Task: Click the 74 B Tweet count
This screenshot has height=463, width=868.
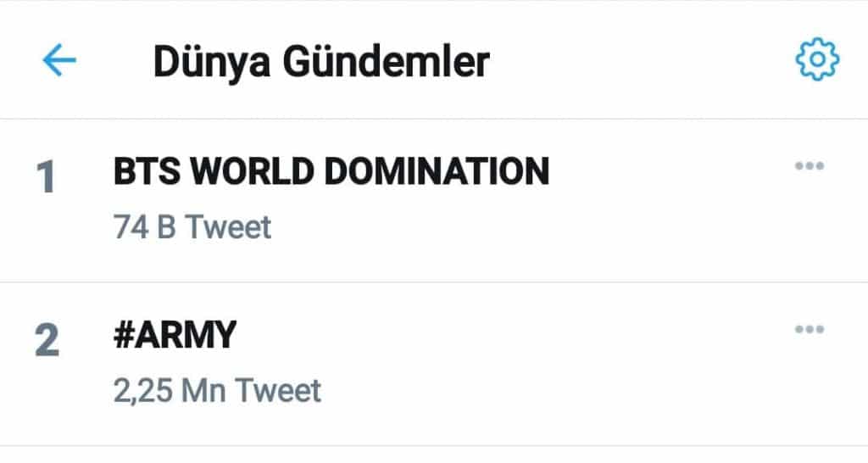Action: pos(192,227)
